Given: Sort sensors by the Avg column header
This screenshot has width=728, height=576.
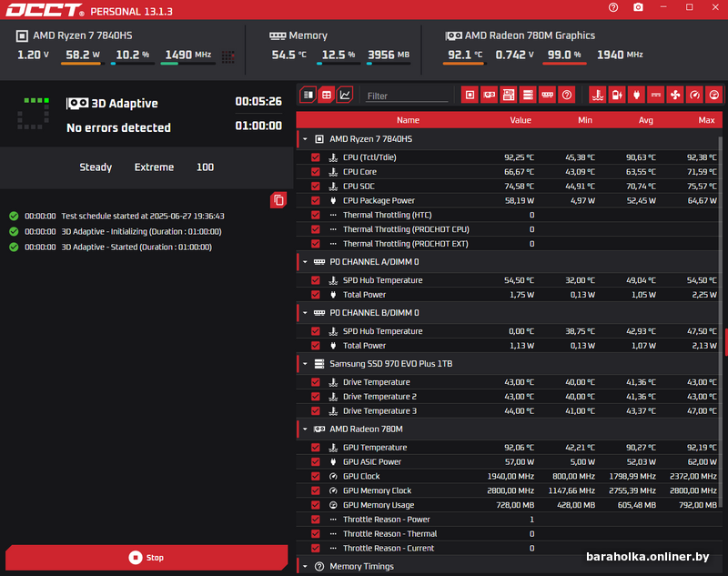Looking at the screenshot, I should tap(646, 120).
